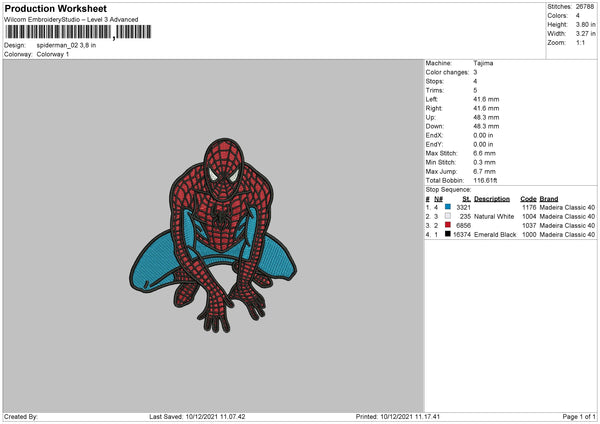Click the Stitches value 26788
Screen dimensions: 600x424
(x=585, y=7)
